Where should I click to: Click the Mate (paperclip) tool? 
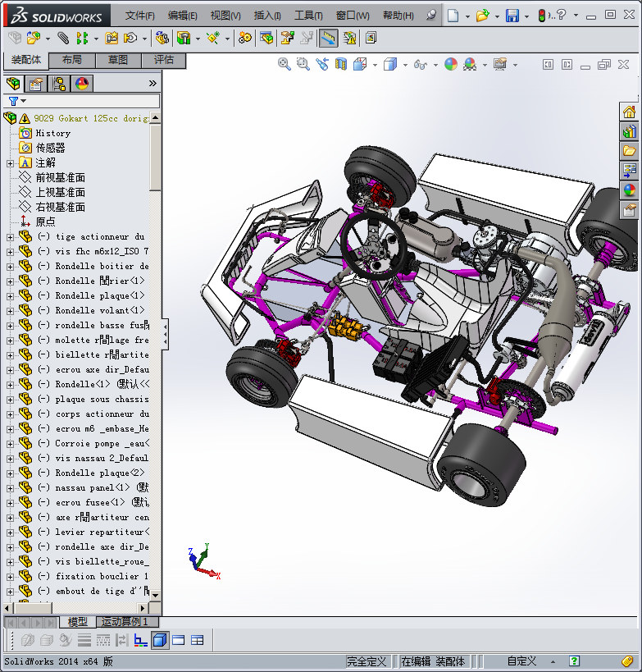click(63, 38)
